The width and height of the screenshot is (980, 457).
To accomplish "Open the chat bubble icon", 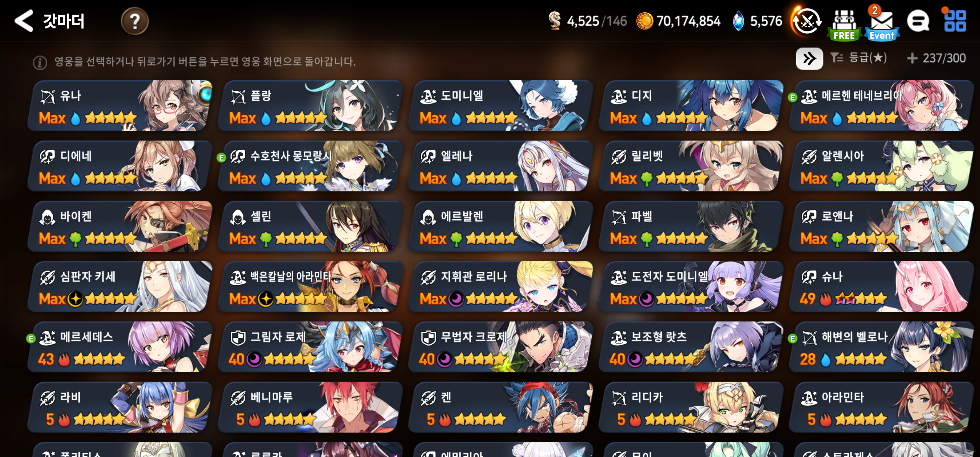I will point(917,21).
